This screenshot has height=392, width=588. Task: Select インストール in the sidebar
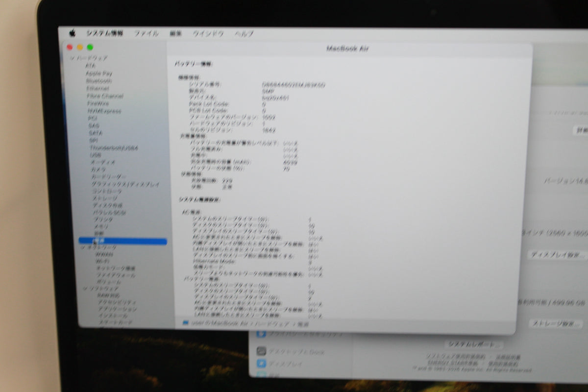point(114,317)
